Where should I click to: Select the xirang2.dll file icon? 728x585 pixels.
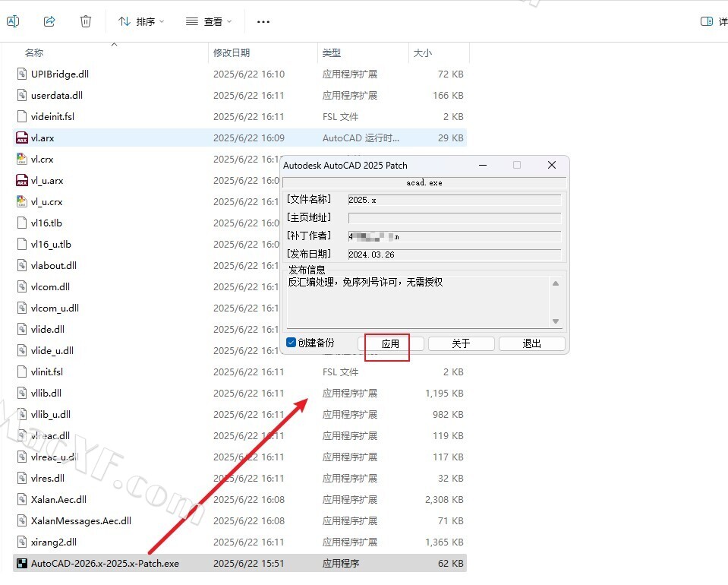point(22,542)
